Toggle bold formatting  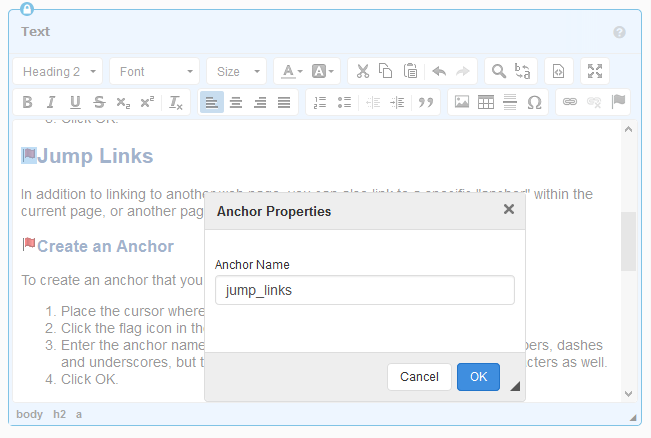tap(27, 102)
